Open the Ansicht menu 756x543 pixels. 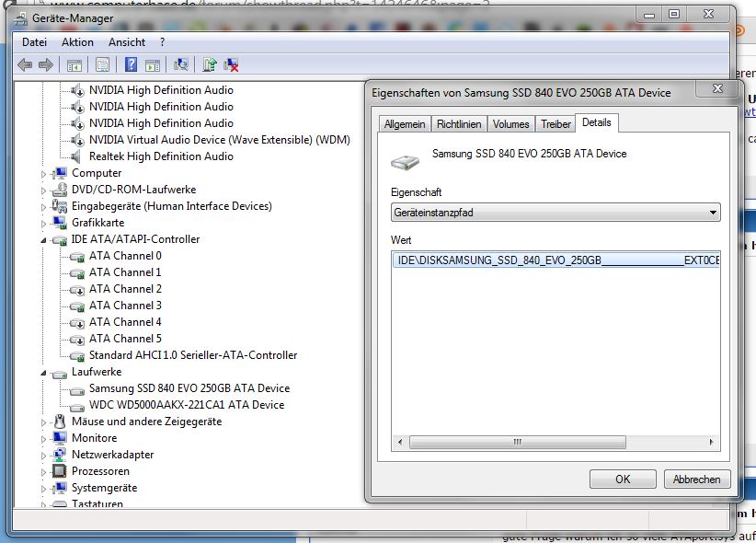(x=127, y=42)
